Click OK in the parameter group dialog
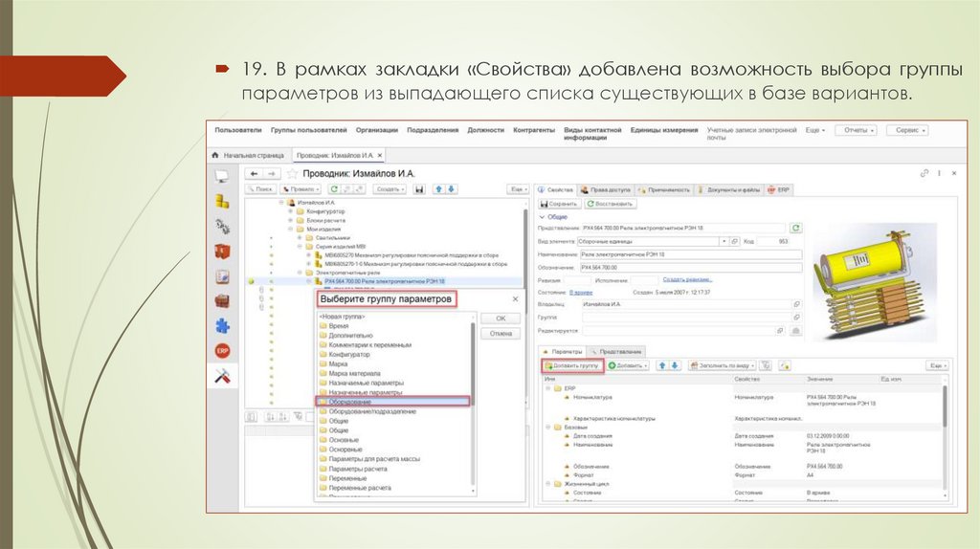The height and width of the screenshot is (549, 980). coord(500,318)
